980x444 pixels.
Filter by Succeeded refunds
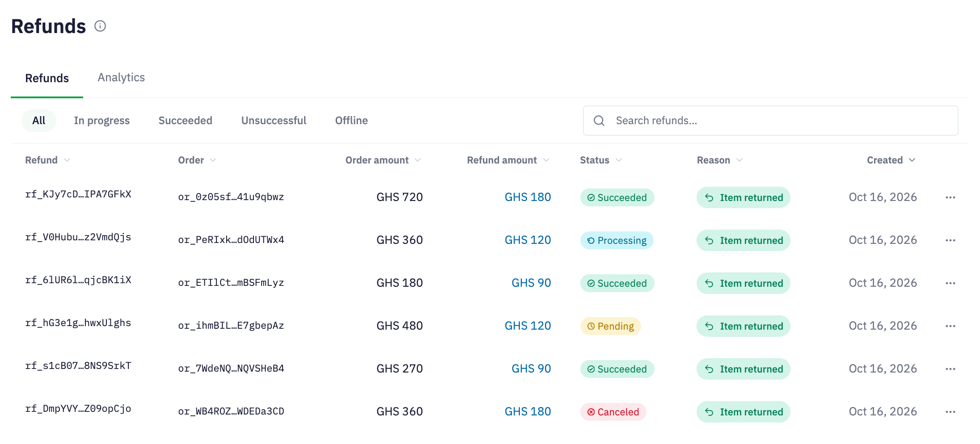pyautogui.click(x=185, y=121)
